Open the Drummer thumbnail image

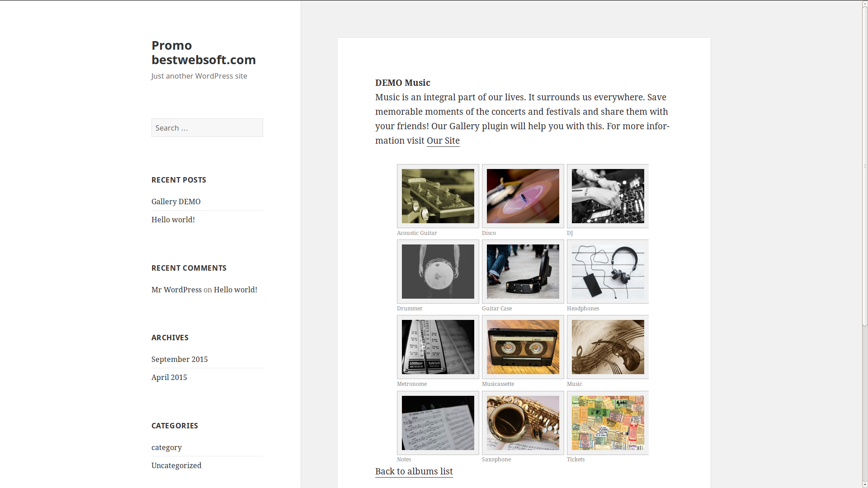[438, 272]
